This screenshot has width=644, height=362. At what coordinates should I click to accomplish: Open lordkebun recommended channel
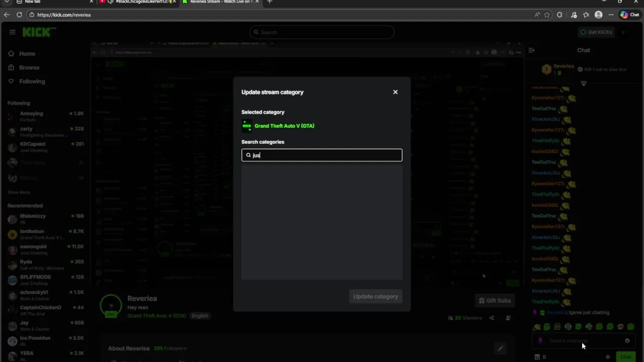[45, 234]
